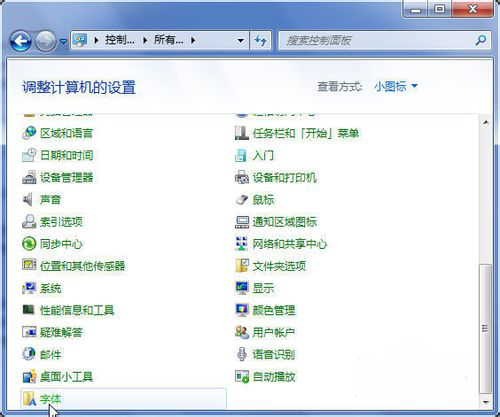
Task: Close the Control Panel window
Action: tap(472, 9)
